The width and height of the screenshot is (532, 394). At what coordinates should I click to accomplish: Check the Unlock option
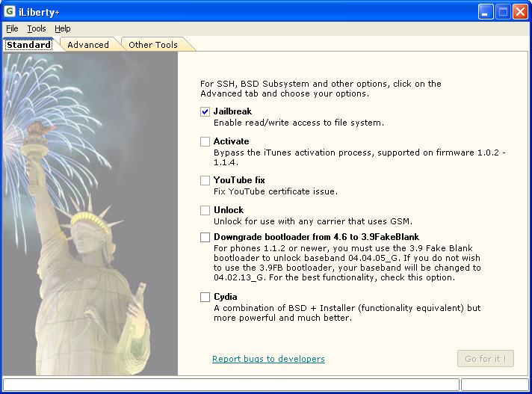coord(205,210)
